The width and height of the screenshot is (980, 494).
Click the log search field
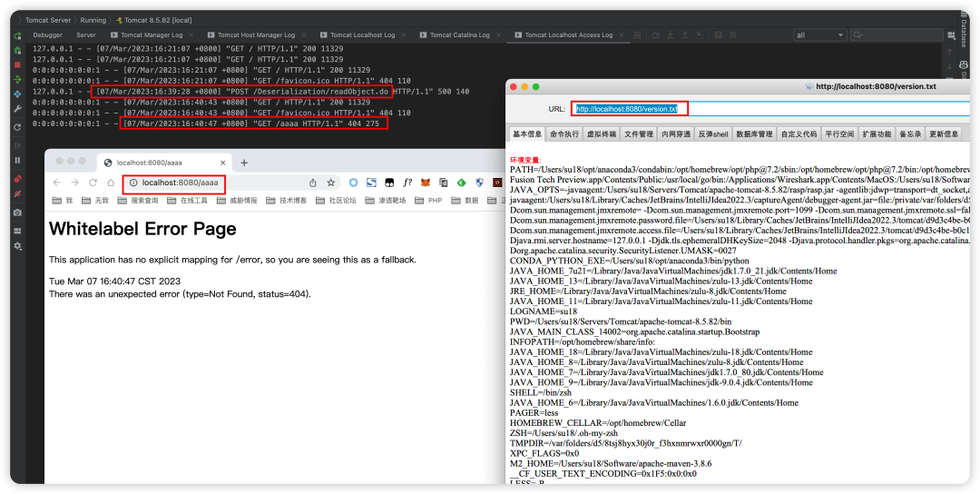tap(897, 35)
